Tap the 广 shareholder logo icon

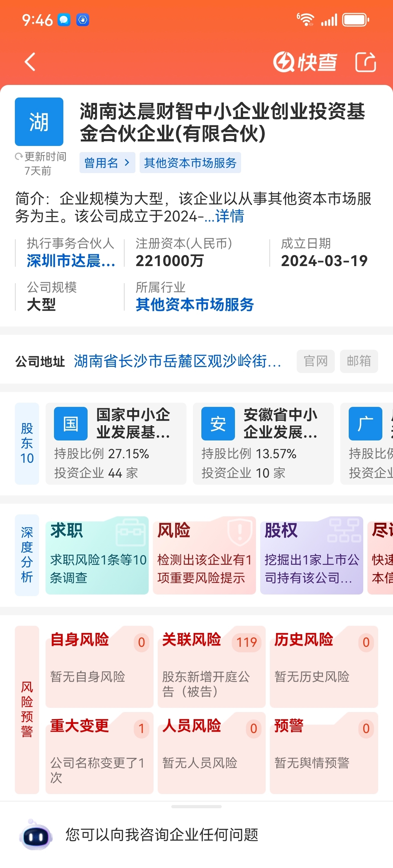365,424
